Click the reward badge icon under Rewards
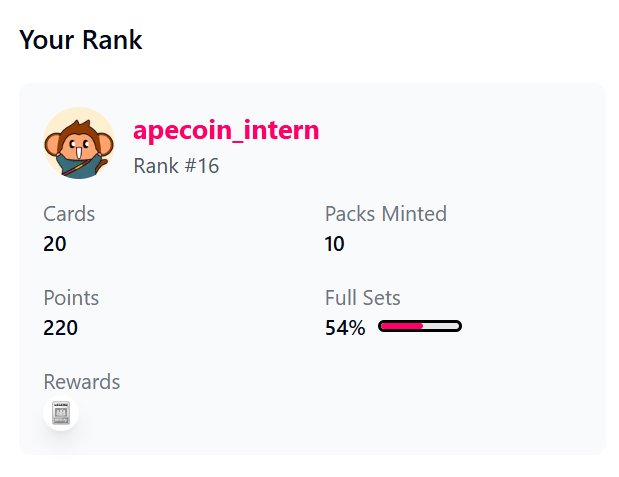The width and height of the screenshot is (619, 477). click(x=61, y=414)
